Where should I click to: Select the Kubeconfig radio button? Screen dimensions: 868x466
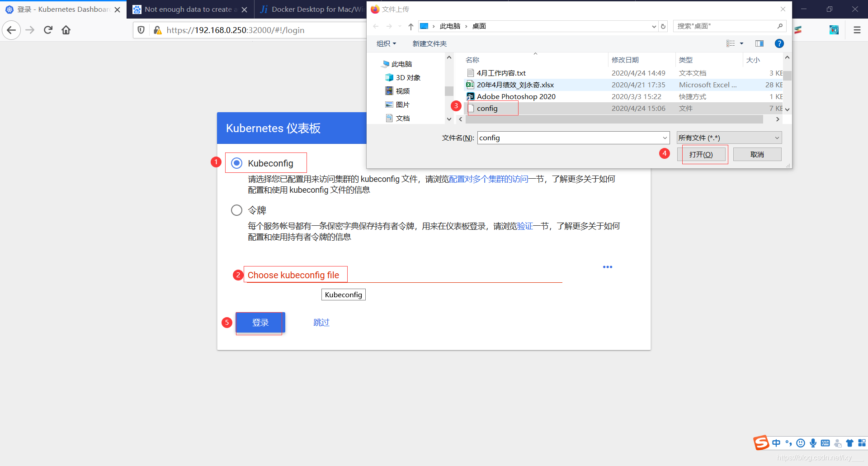click(x=237, y=163)
